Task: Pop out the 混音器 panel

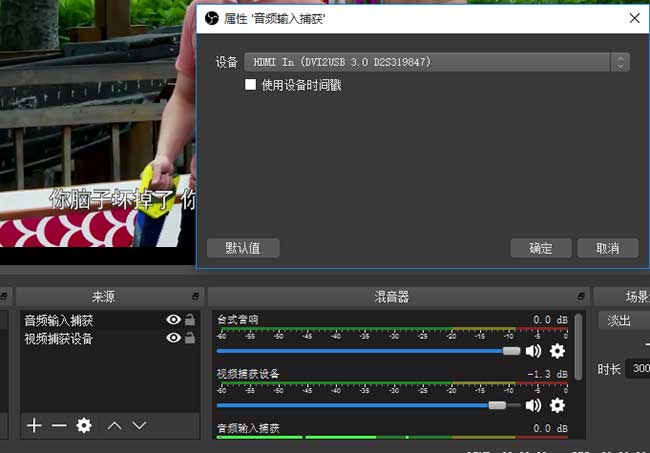Action: [581, 297]
